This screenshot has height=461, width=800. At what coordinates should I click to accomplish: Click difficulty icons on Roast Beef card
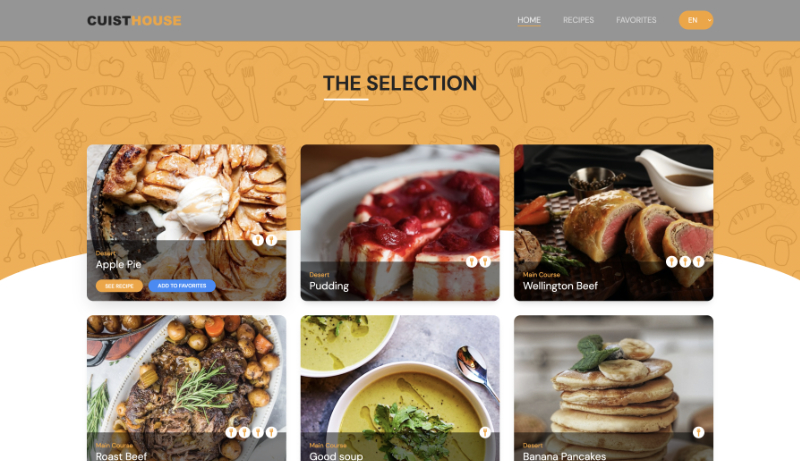click(x=251, y=432)
